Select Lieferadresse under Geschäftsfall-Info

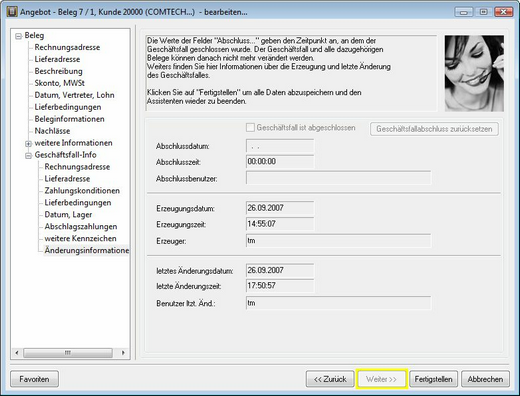pos(67,179)
